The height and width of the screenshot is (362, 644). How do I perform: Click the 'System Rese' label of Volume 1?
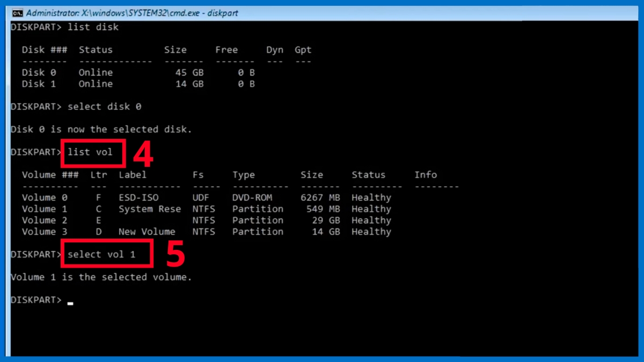click(150, 209)
